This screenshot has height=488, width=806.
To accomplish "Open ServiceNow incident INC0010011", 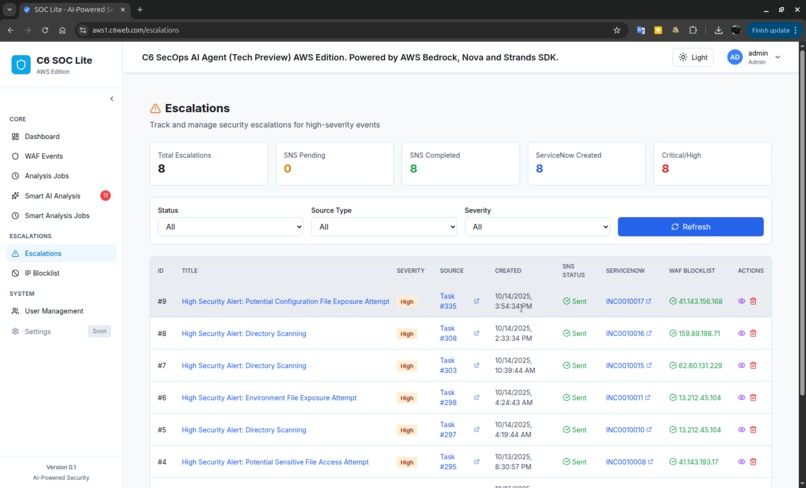I will click(628, 397).
